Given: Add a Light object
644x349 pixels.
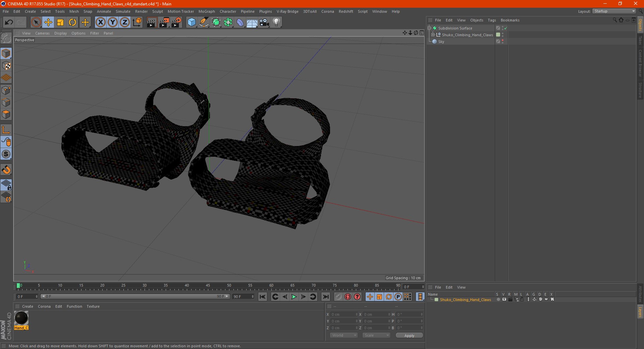Looking at the screenshot, I should click(x=276, y=22).
